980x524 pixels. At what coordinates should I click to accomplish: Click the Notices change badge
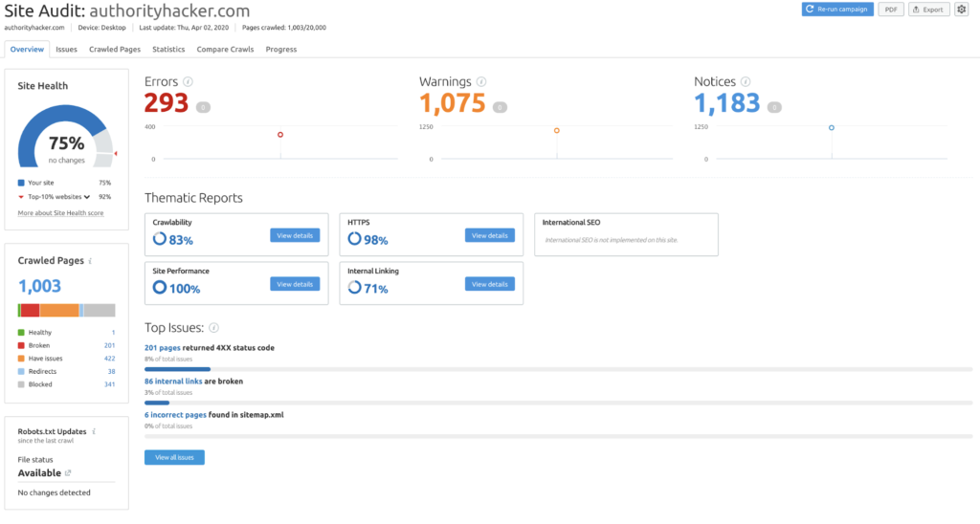tap(774, 107)
